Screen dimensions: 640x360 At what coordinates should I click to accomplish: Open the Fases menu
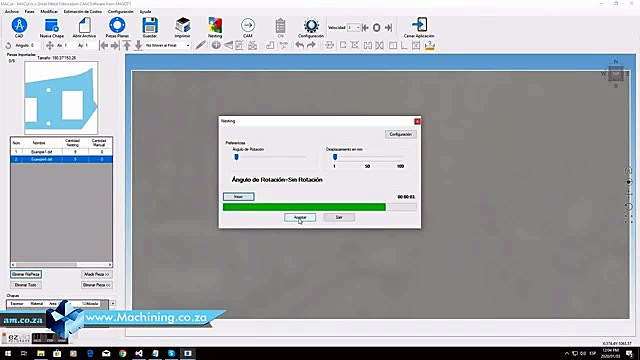[30, 11]
